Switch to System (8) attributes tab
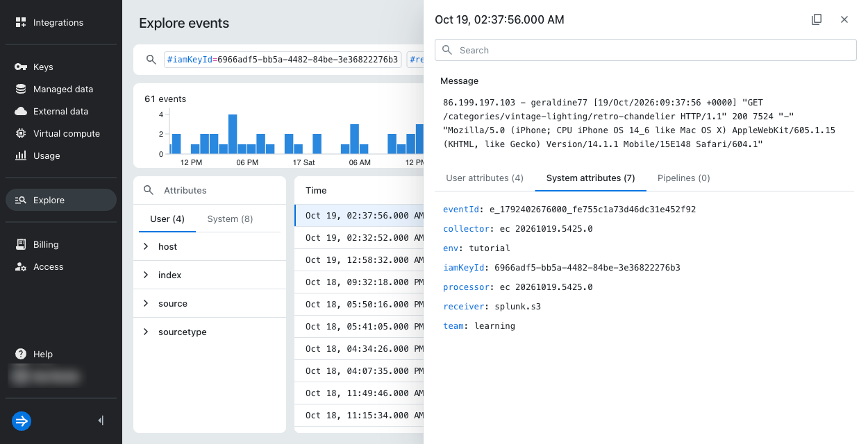The width and height of the screenshot is (868, 444). [230, 219]
